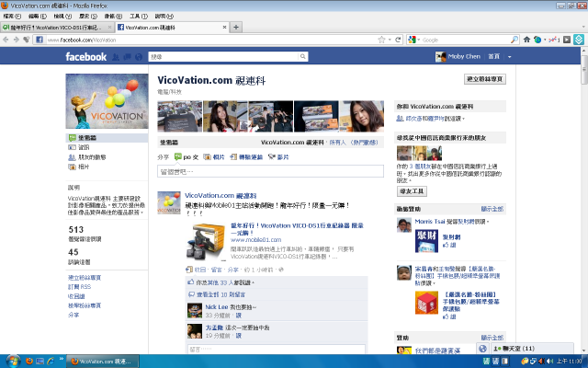This screenshot has width=588, height=368.
Task: Click the Firefox forward arrow
Action: 17,40
